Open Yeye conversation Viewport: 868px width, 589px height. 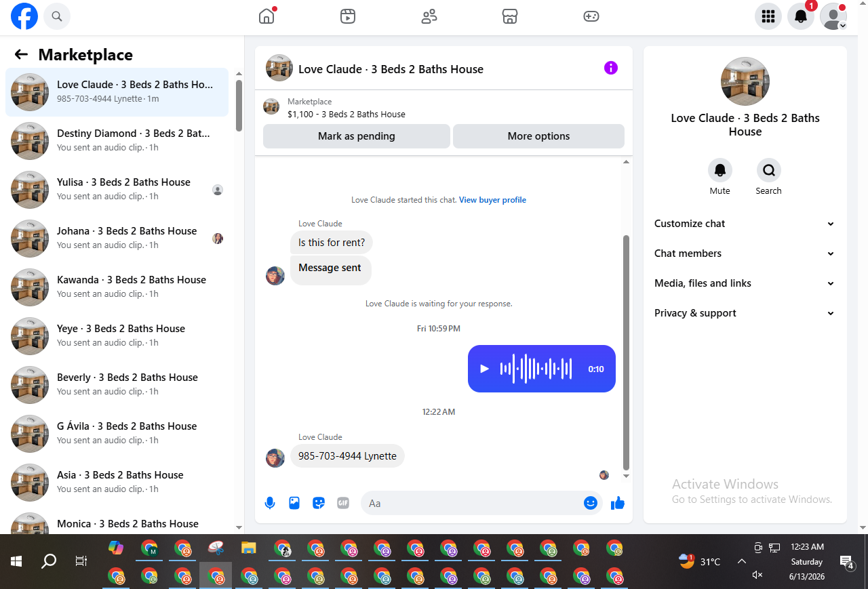coord(117,336)
